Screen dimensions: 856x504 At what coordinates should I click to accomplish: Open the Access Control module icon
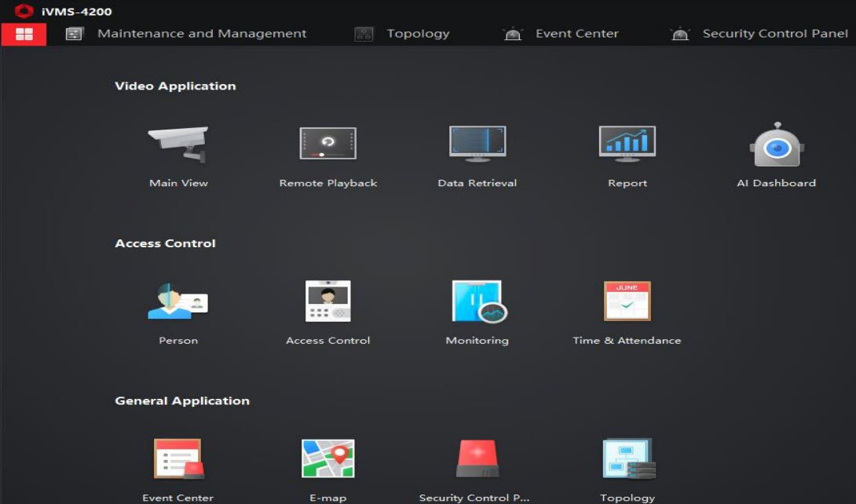pos(328,301)
